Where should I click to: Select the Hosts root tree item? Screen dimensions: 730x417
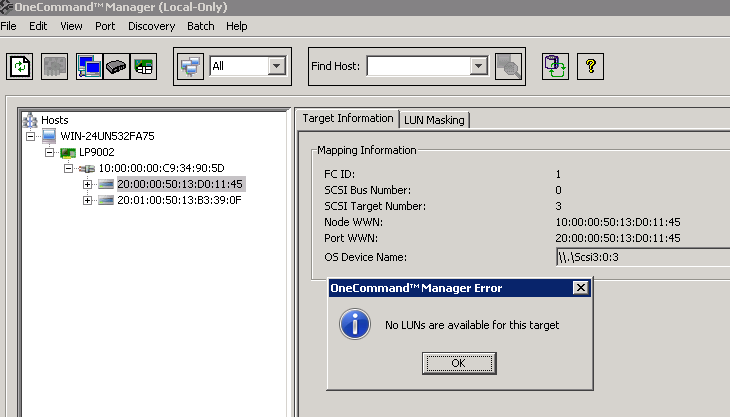tap(54, 120)
